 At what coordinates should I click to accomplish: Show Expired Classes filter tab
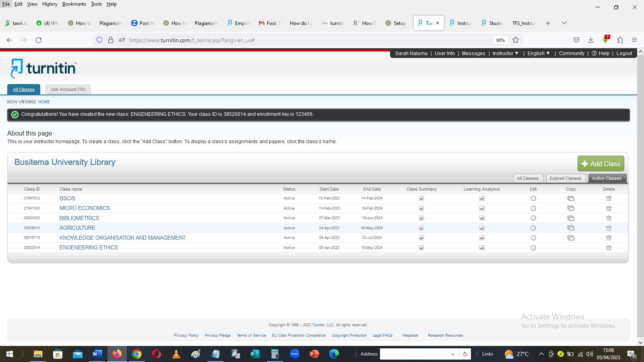(566, 178)
